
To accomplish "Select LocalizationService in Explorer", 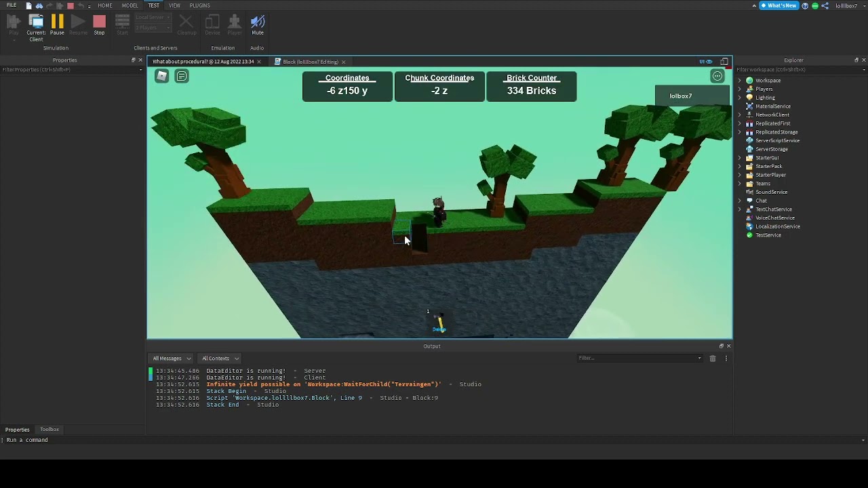I will pos(777,226).
